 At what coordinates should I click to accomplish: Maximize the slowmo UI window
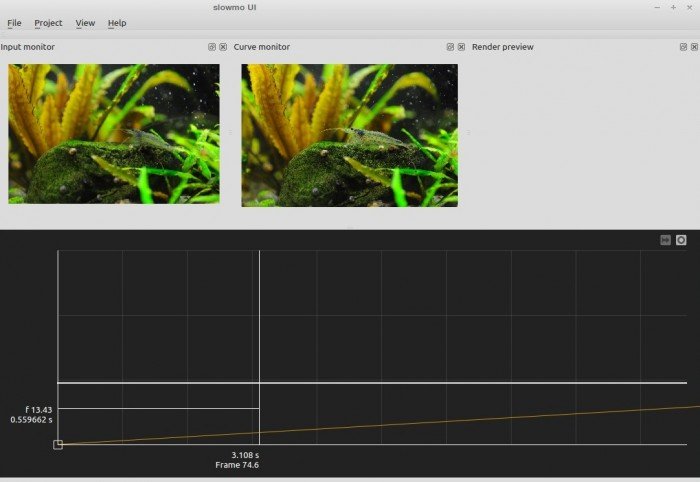tap(673, 7)
